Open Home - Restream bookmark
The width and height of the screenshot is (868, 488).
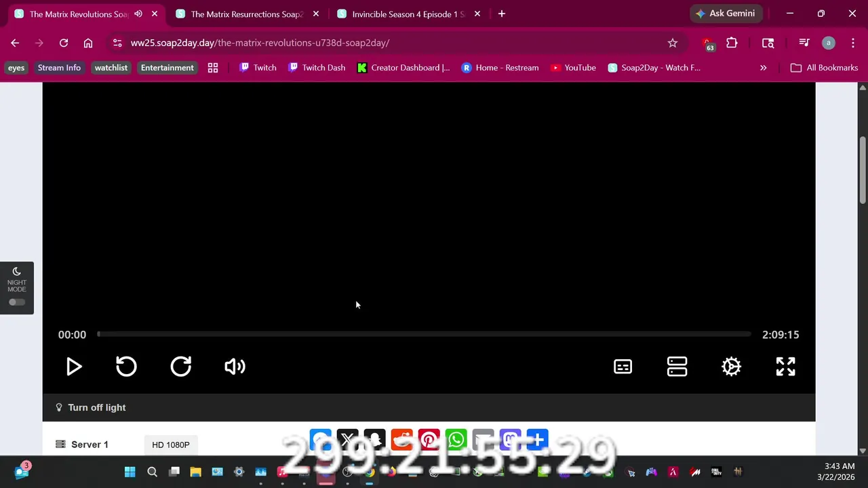click(500, 68)
